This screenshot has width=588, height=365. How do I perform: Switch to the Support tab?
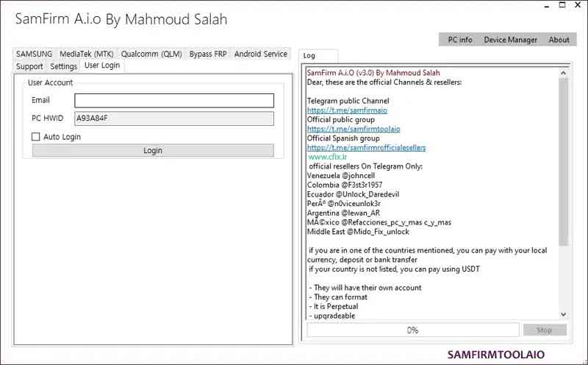[x=29, y=66]
